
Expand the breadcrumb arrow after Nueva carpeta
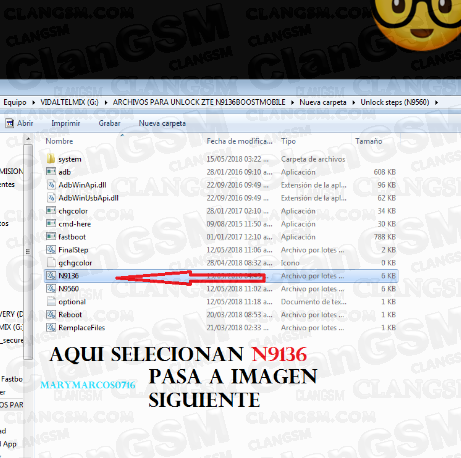[x=354, y=102]
